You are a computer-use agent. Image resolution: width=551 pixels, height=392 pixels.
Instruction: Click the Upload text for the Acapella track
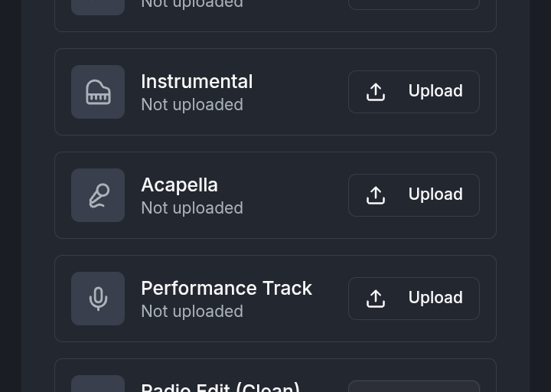click(x=435, y=194)
